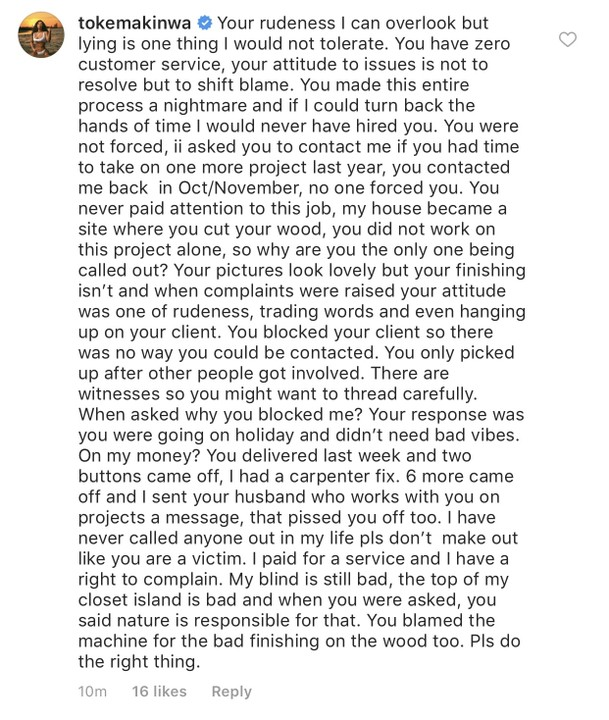Image resolution: width=609 pixels, height=720 pixels.
Task: Open the tokemakinwa username link
Action: pos(132,22)
